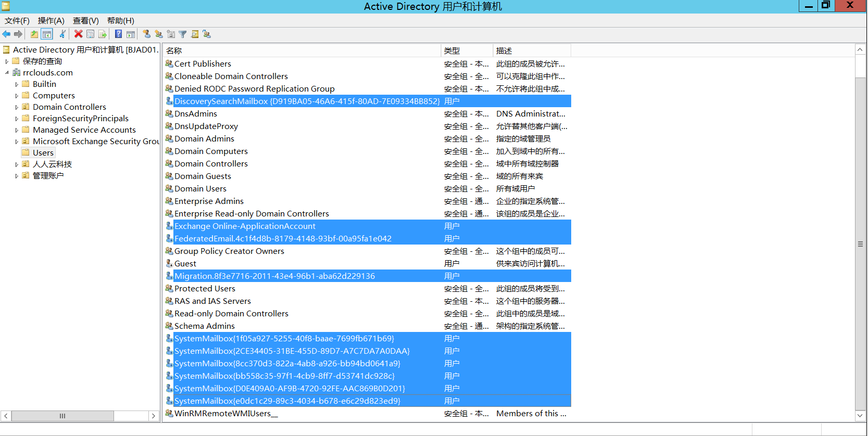This screenshot has width=868, height=436.
Task: Expand the Managed Service Accounts node
Action: pyautogui.click(x=17, y=130)
